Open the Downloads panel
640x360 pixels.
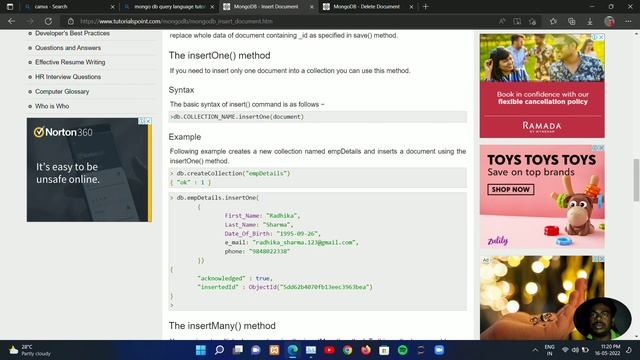pyautogui.click(x=590, y=21)
